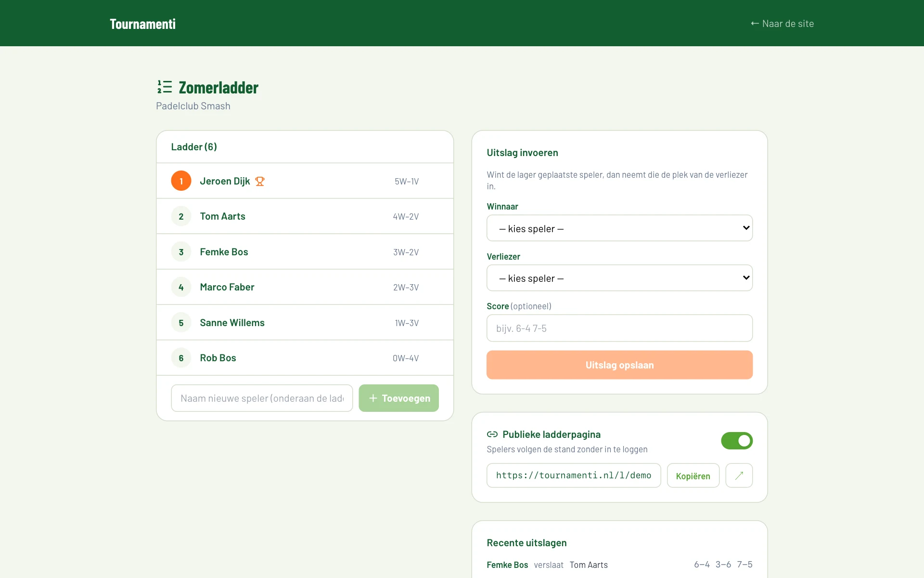Click the Uitslag opslaan button

[x=619, y=365]
